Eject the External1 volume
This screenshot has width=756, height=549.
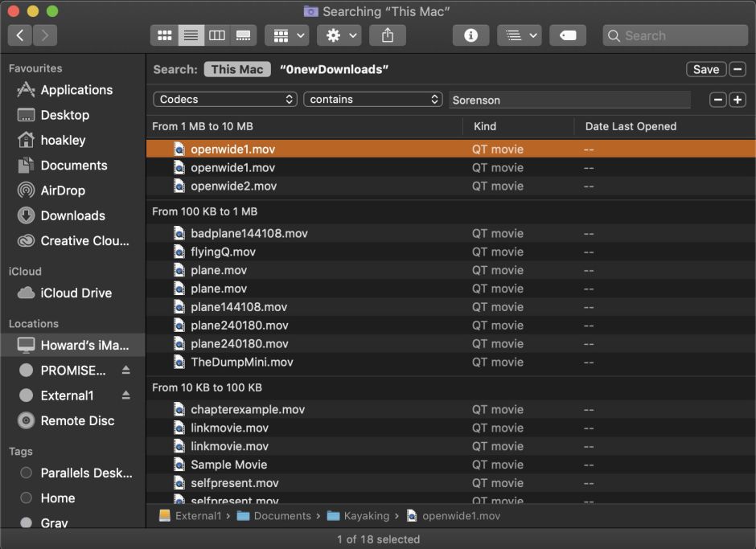pyautogui.click(x=127, y=395)
